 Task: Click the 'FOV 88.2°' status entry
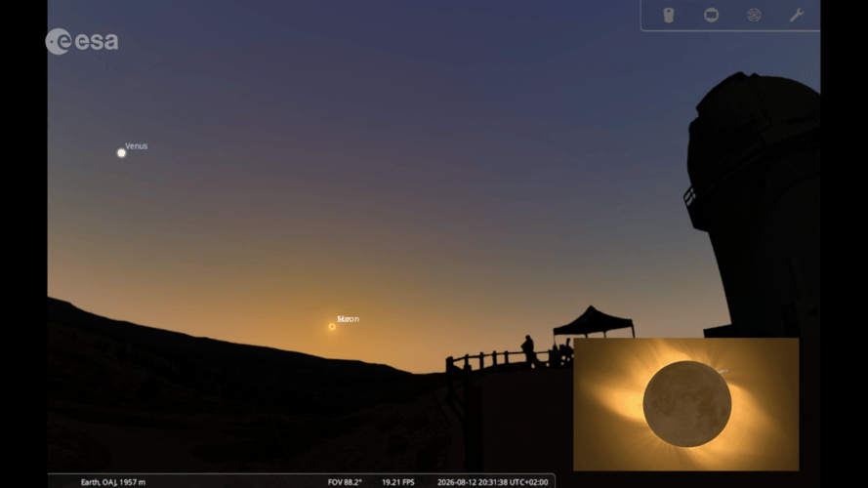tap(345, 482)
